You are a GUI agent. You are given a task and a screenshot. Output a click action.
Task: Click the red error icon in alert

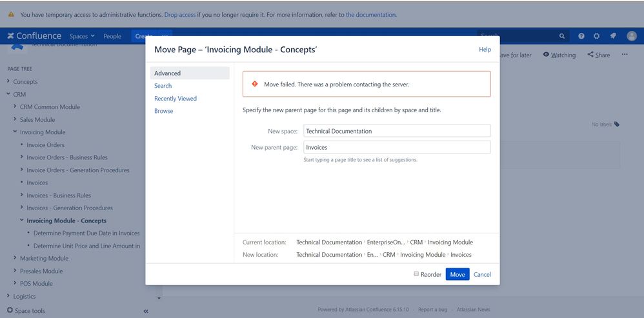point(255,84)
